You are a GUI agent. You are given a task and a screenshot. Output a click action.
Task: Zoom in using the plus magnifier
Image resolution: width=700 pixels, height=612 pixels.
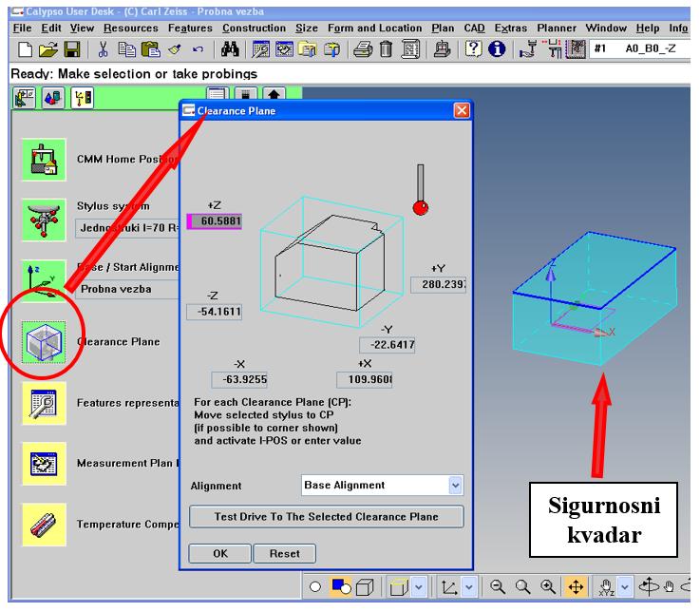coord(548,586)
